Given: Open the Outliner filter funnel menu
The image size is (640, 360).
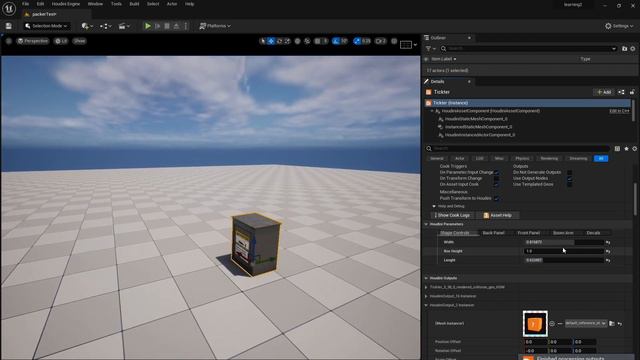Looking at the screenshot, I should coord(430,49).
